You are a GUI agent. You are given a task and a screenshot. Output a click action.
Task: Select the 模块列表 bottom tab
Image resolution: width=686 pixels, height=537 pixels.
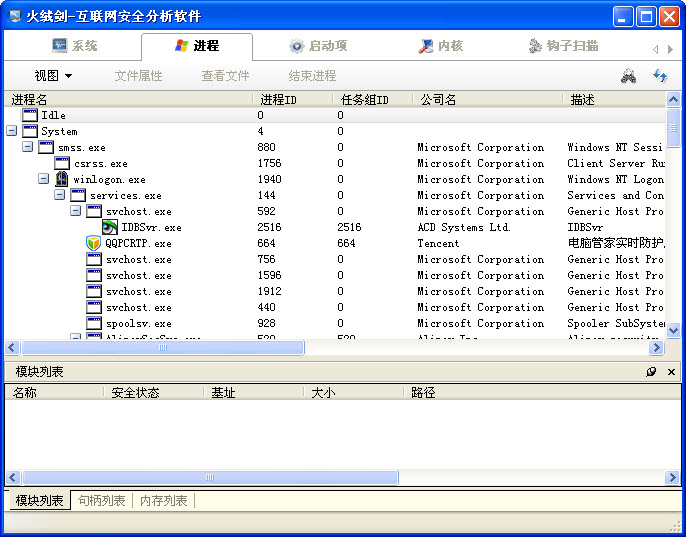pyautogui.click(x=39, y=500)
